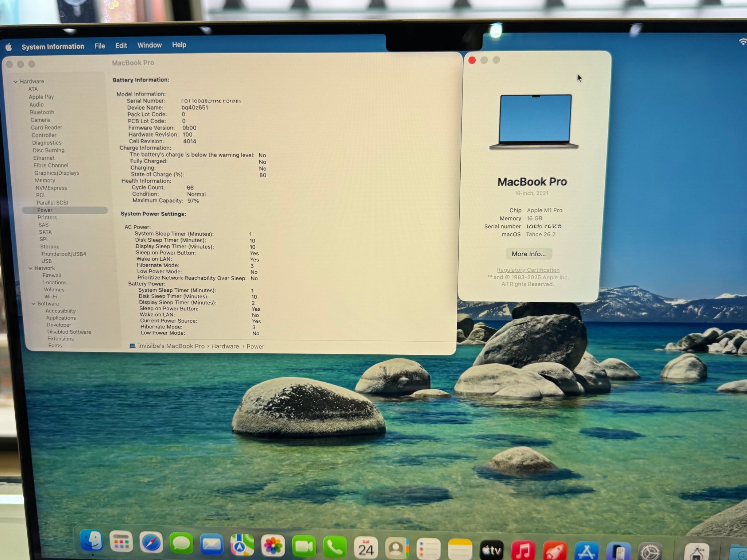Collapse the Network tree section
747x560 pixels.
tap(31, 268)
